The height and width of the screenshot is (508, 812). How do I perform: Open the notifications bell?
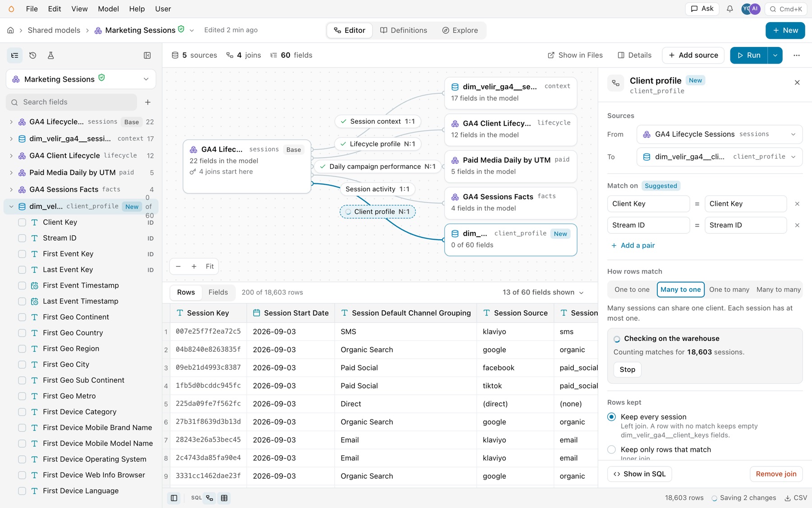tap(729, 9)
